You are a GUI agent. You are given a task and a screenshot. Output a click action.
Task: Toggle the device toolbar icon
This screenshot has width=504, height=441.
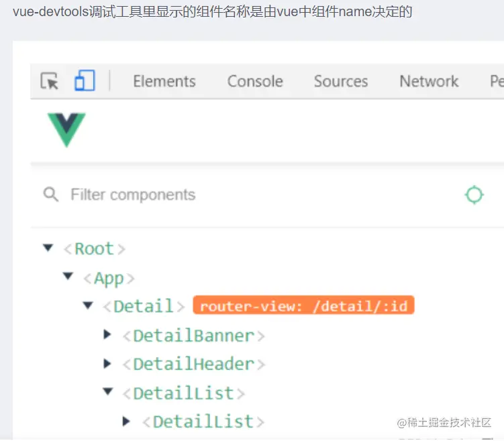85,81
